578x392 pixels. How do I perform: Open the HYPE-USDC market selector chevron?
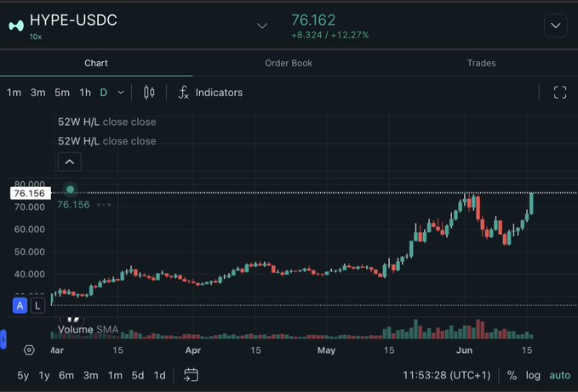(x=262, y=26)
